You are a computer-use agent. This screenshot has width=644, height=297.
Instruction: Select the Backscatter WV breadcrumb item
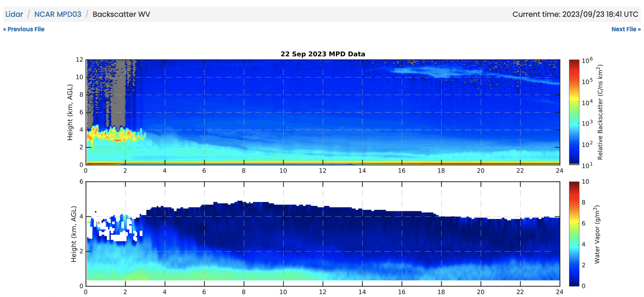point(121,14)
